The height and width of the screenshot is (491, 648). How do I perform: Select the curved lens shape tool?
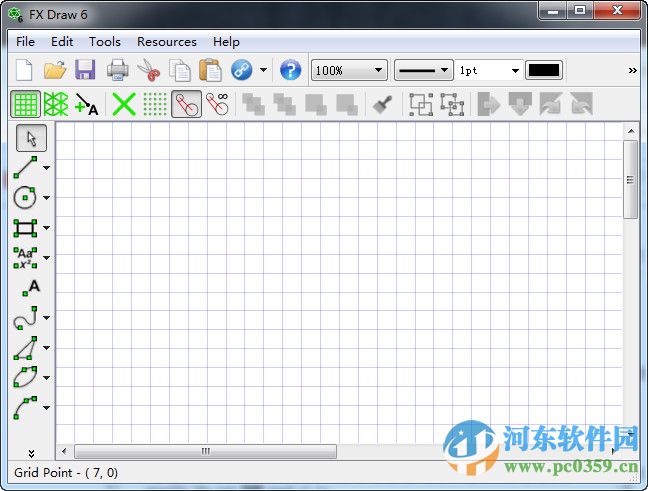coord(25,377)
